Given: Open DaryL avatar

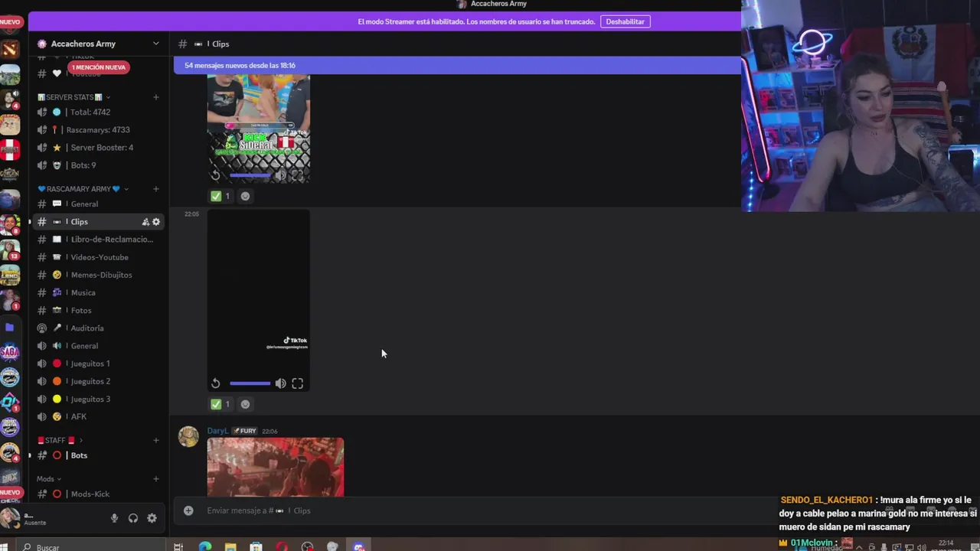Looking at the screenshot, I should 188,436.
